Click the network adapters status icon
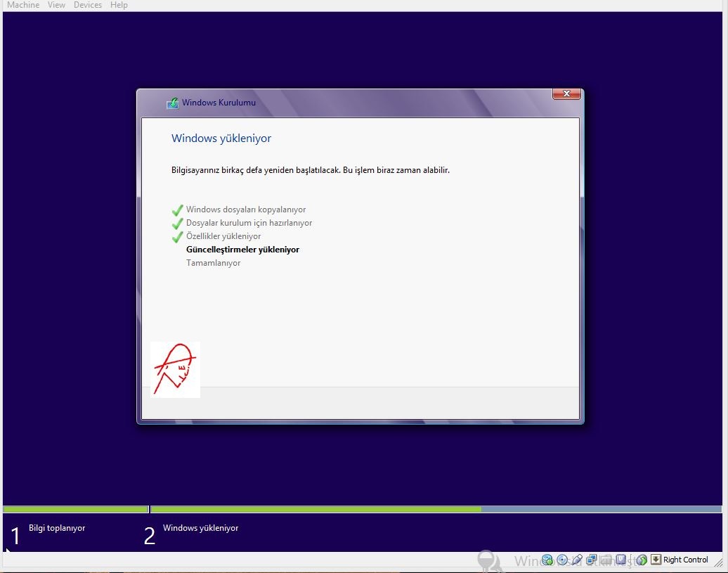The image size is (728, 573). pyautogui.click(x=592, y=560)
